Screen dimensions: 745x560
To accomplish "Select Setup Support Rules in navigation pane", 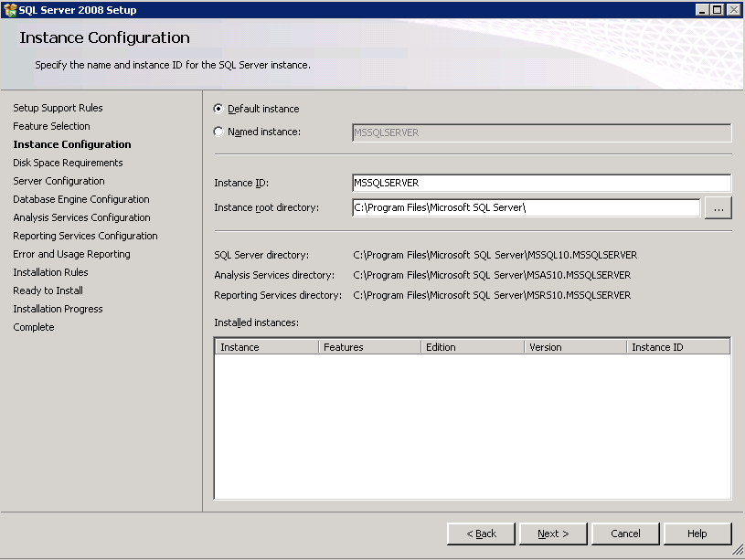I will coord(58,108).
